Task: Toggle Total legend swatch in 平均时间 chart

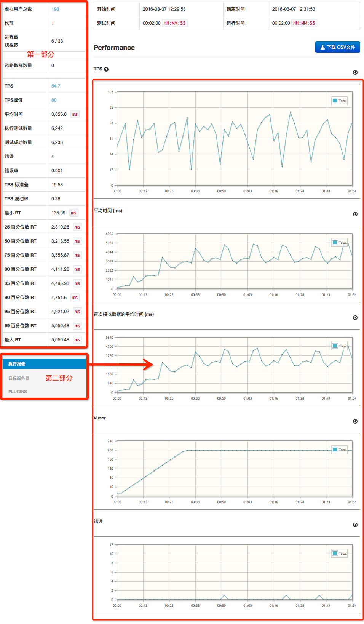Action: [335, 243]
